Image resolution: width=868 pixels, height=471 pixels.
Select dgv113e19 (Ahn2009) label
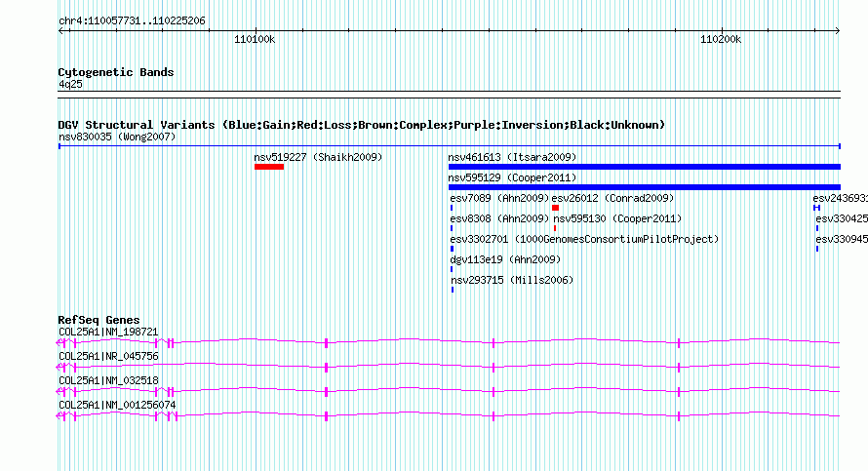505,259
